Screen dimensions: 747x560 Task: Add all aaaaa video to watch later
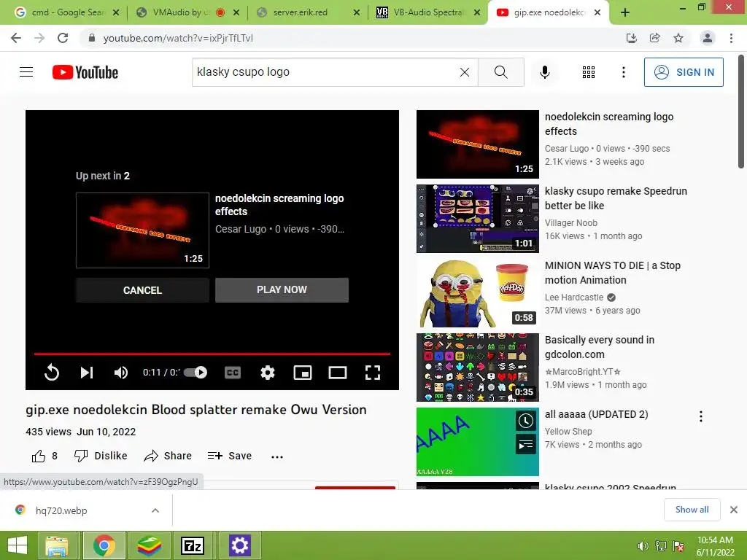pyautogui.click(x=526, y=421)
